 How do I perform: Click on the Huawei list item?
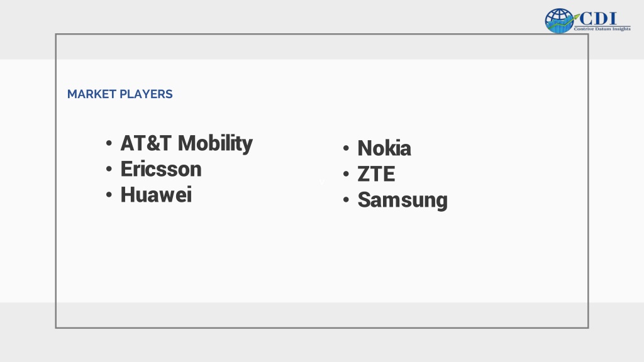coord(156,195)
